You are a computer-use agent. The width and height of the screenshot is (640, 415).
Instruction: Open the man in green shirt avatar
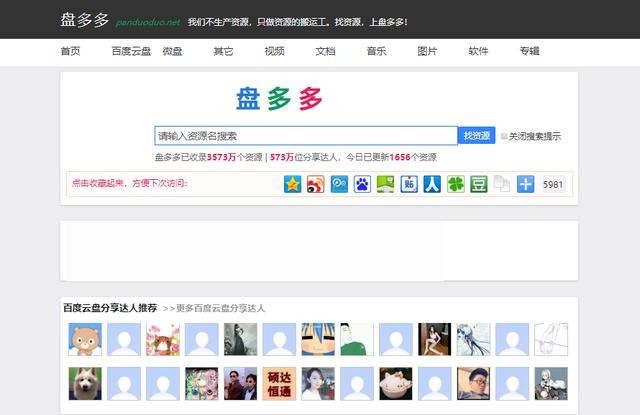pyautogui.click(x=357, y=339)
